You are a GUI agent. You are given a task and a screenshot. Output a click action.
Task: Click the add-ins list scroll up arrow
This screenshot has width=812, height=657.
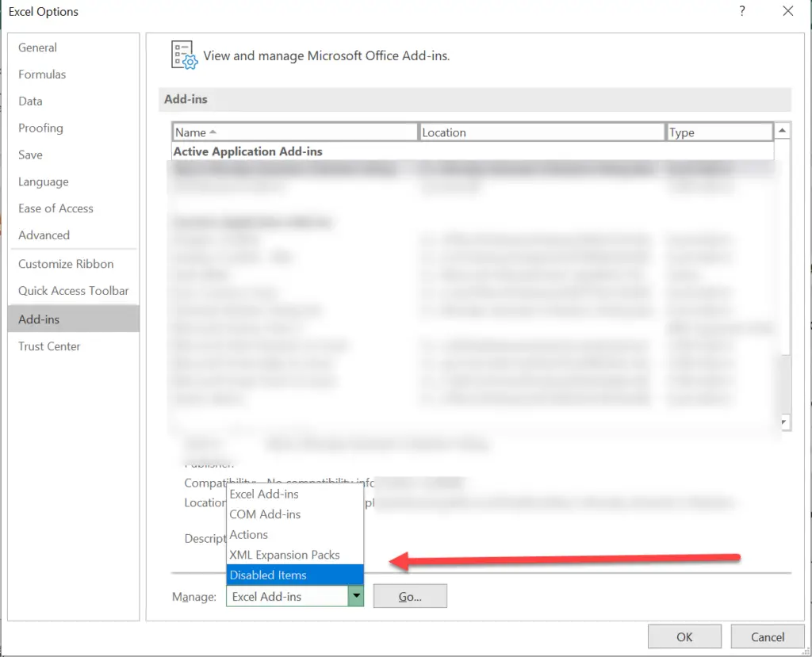pyautogui.click(x=783, y=131)
